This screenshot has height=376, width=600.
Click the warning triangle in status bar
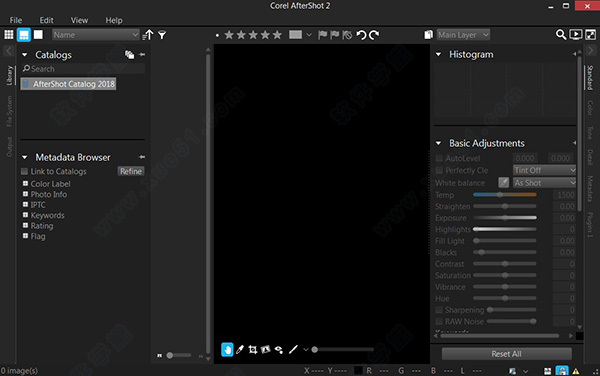click(x=576, y=371)
